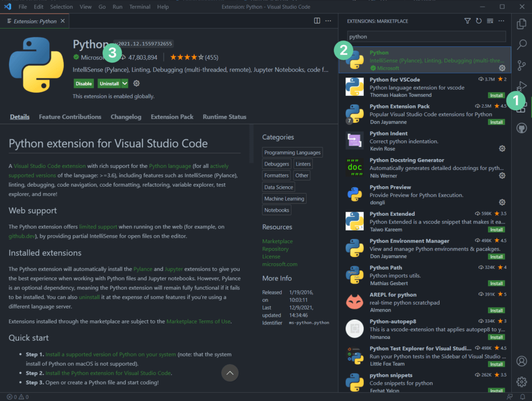532x401 pixels.
Task: Open the Selection menu
Action: (x=61, y=7)
